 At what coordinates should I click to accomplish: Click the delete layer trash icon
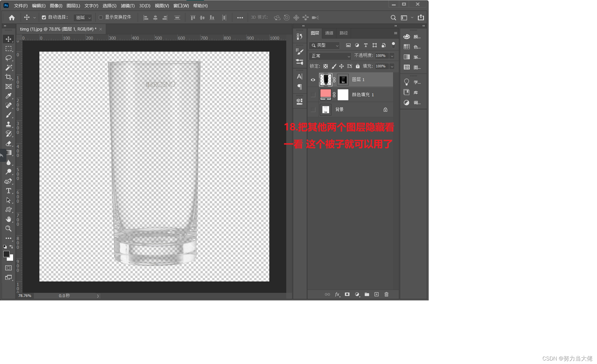coord(386,294)
